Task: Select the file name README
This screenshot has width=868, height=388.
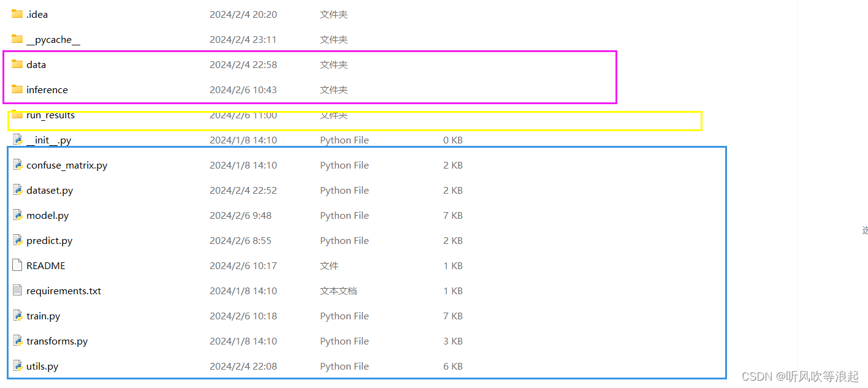Action: coord(45,265)
